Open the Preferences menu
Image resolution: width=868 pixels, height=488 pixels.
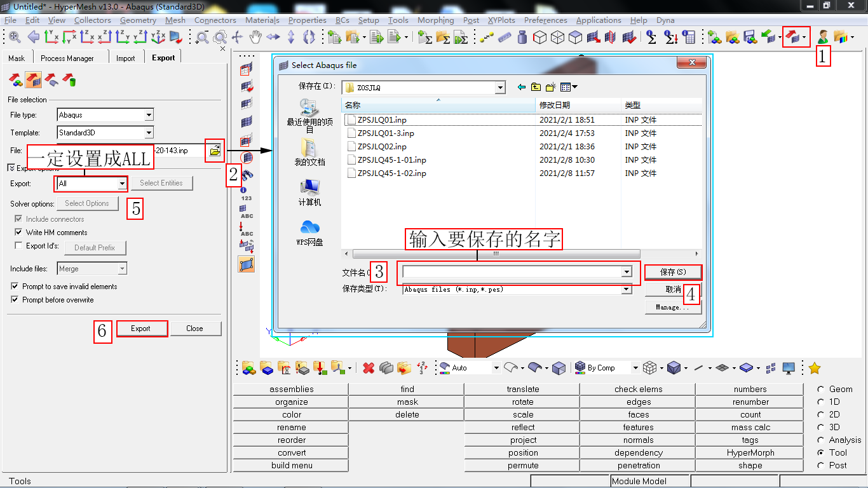coord(546,20)
